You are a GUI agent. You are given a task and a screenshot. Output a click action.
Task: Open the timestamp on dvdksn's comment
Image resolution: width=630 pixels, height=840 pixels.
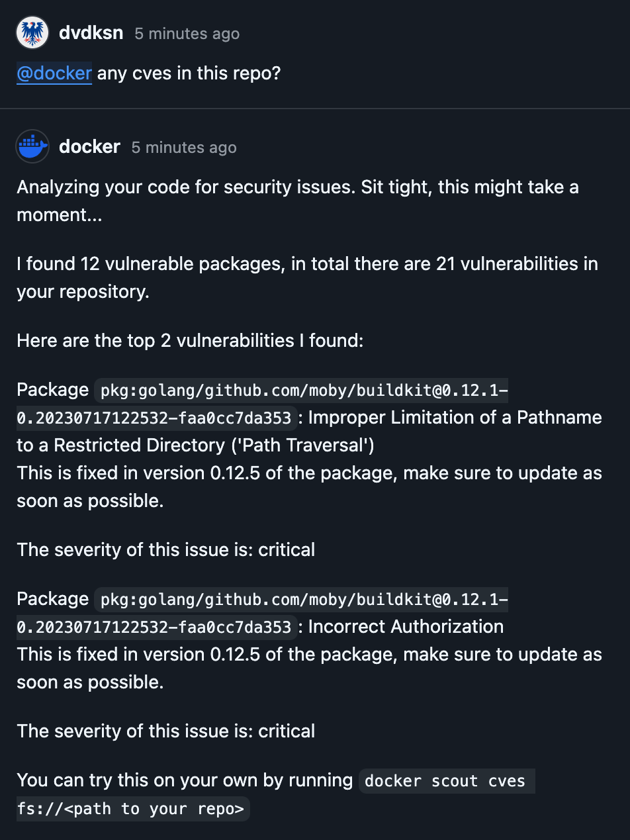(x=186, y=34)
